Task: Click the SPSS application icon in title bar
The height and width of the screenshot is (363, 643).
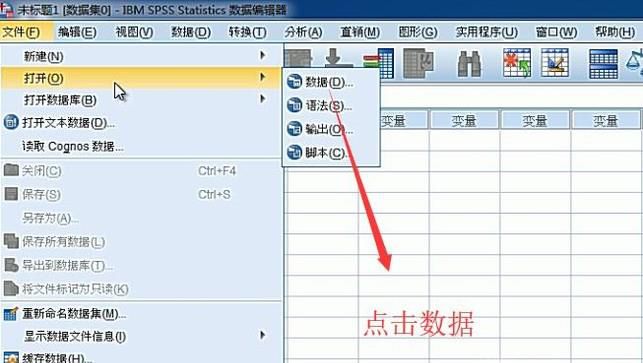Action: [x=6, y=9]
